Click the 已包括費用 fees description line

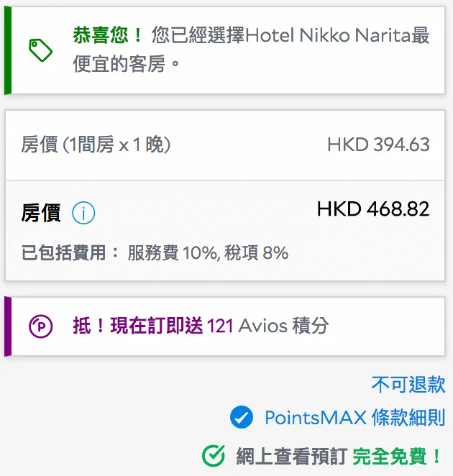click(x=155, y=252)
